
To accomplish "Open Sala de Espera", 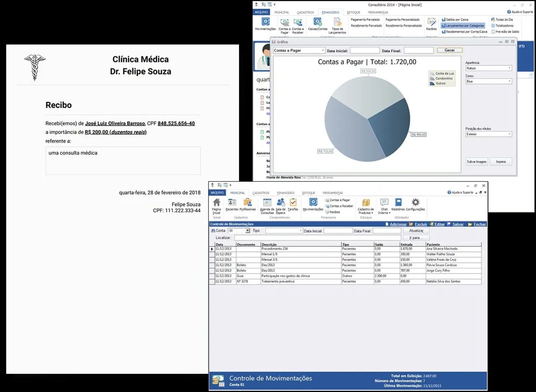I will 281,205.
